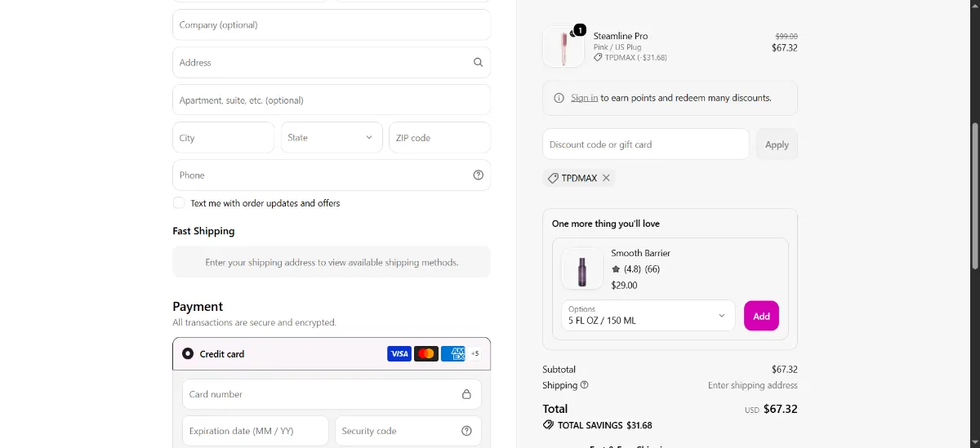Click the $99.00 struck-through price
This screenshot has width=980, height=448.
(x=786, y=36)
